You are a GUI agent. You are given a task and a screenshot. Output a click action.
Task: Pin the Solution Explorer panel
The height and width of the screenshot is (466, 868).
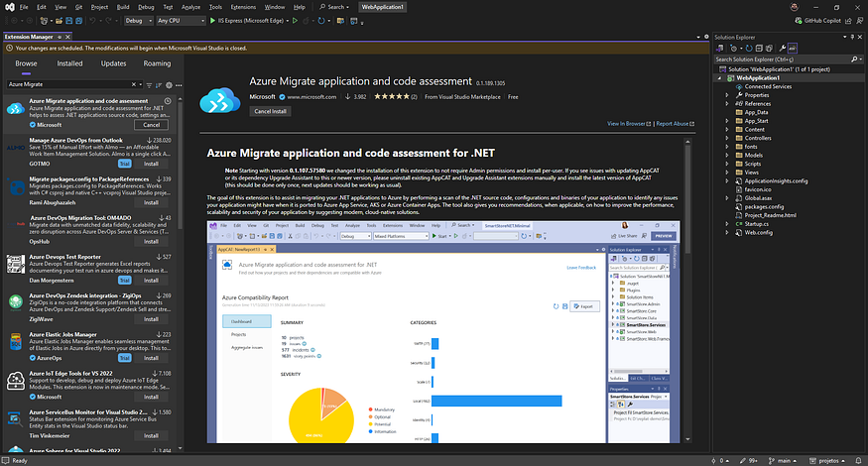click(x=852, y=37)
